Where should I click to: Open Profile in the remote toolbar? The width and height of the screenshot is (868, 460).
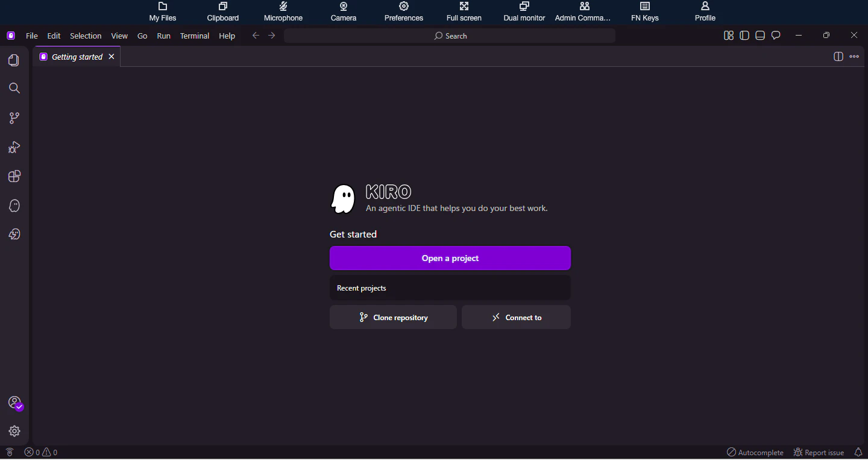pos(705,12)
